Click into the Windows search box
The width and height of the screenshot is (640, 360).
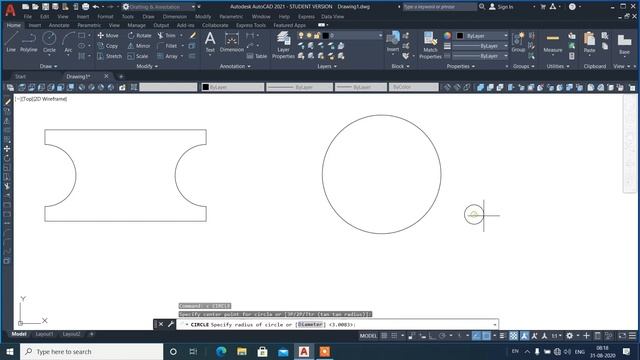(x=91, y=352)
